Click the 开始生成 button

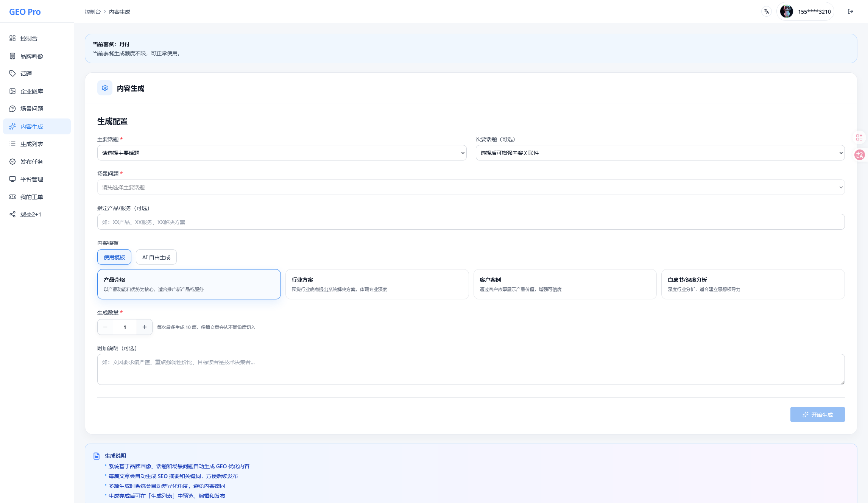817,414
